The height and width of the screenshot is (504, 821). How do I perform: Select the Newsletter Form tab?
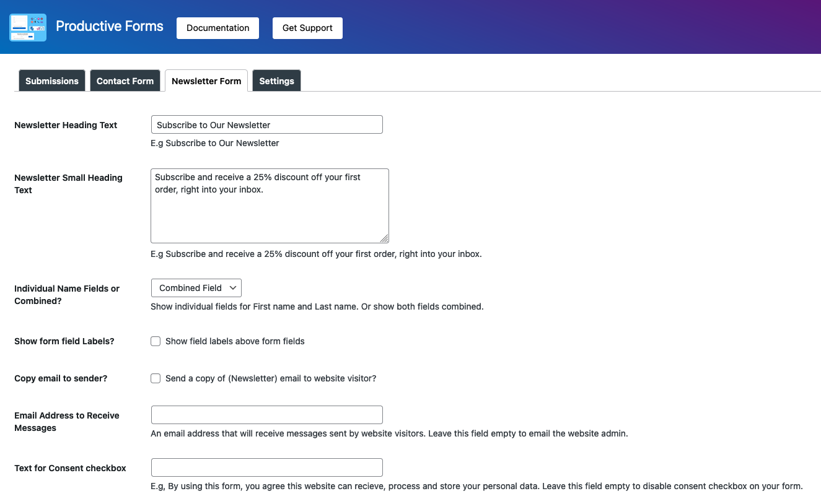[x=206, y=81]
